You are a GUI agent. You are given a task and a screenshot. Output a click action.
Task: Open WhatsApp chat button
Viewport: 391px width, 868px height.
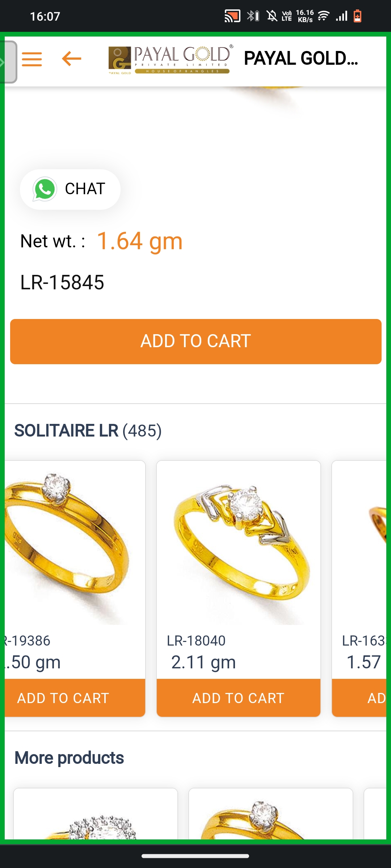[x=70, y=189]
